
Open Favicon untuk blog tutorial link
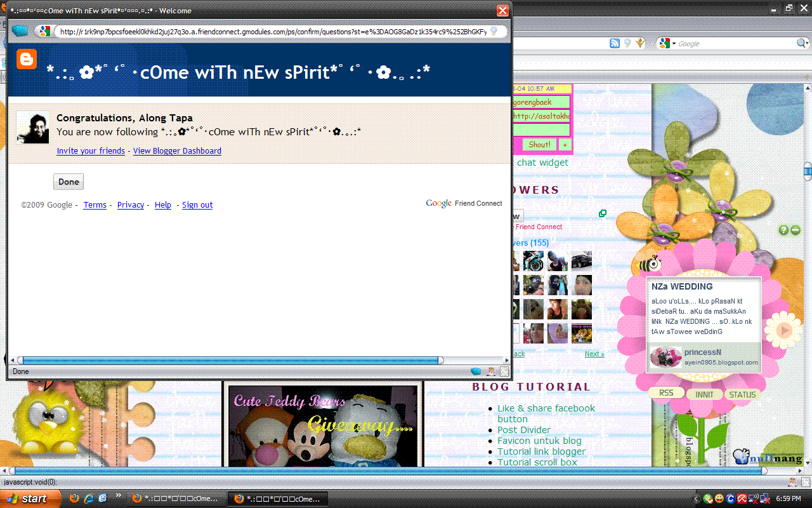pos(539,441)
